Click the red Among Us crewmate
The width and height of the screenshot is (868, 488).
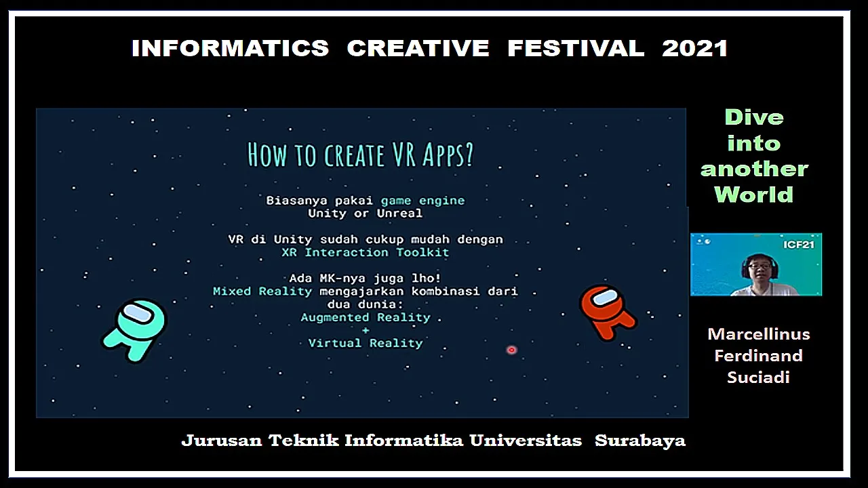tap(607, 312)
